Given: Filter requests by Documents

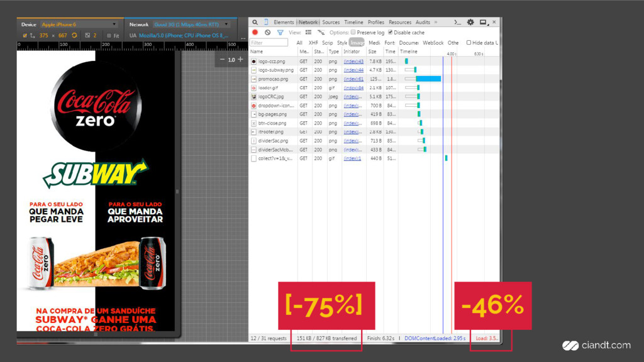Looking at the screenshot, I should click(409, 43).
